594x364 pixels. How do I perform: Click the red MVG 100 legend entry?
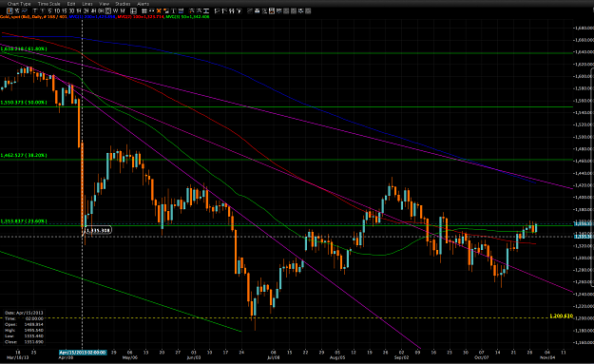point(140,17)
